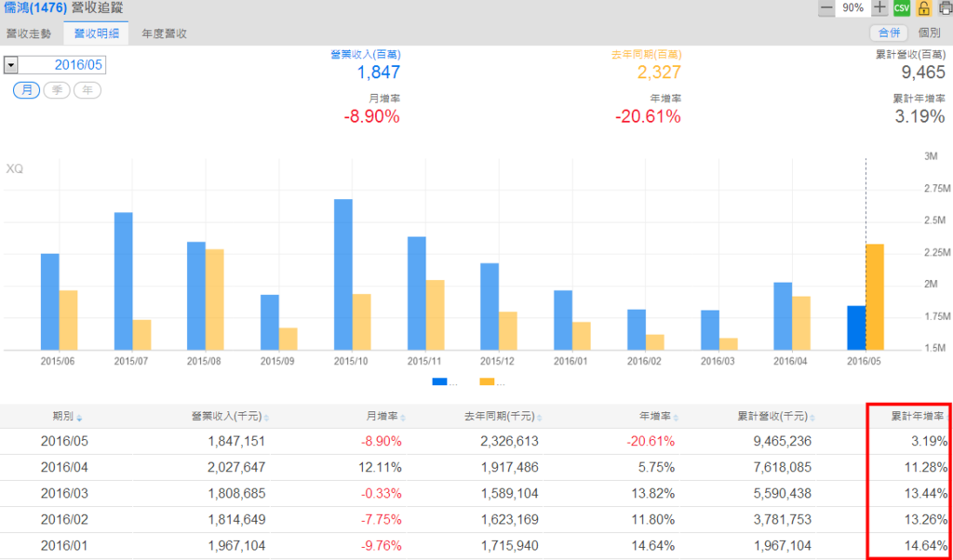Click monthly growth -9.76% cell

[x=381, y=546]
